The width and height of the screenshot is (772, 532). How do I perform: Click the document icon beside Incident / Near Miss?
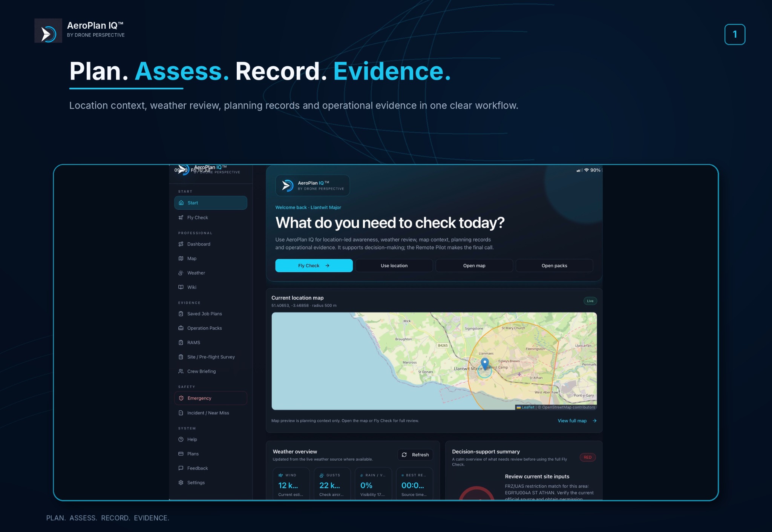coord(181,413)
